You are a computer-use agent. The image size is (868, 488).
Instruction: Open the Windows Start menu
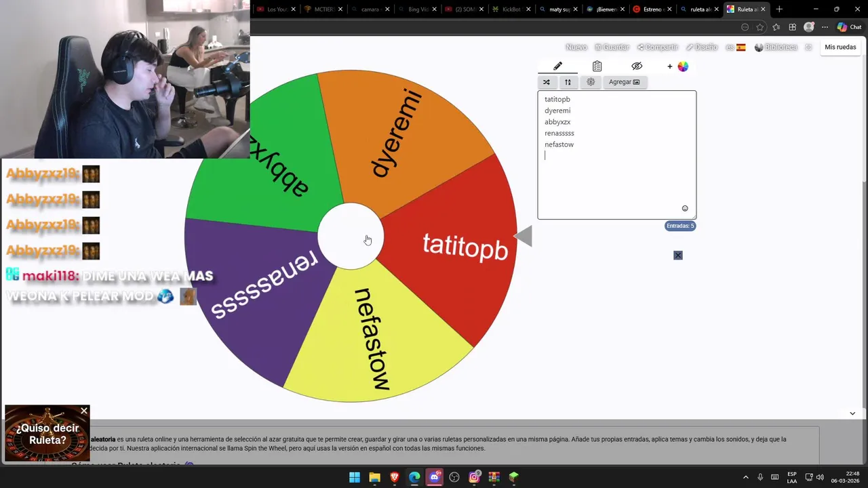pos(355,477)
